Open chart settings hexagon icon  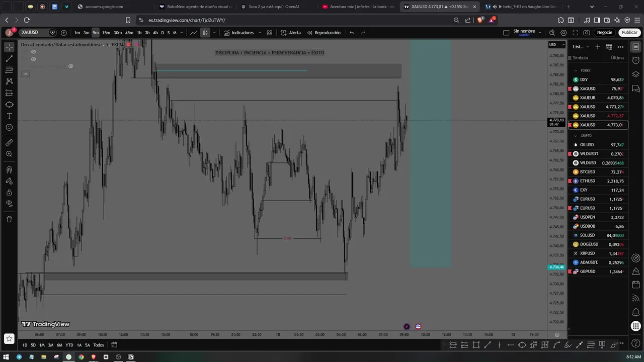[x=563, y=33]
